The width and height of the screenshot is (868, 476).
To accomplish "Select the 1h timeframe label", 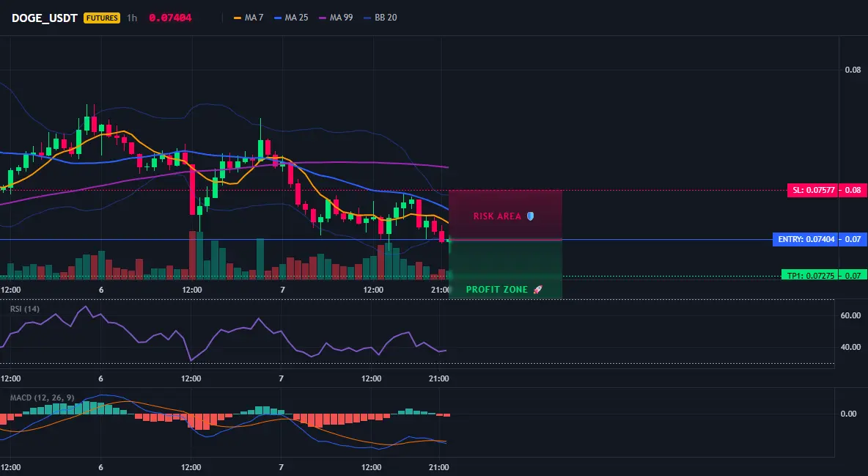I will tap(132, 18).
